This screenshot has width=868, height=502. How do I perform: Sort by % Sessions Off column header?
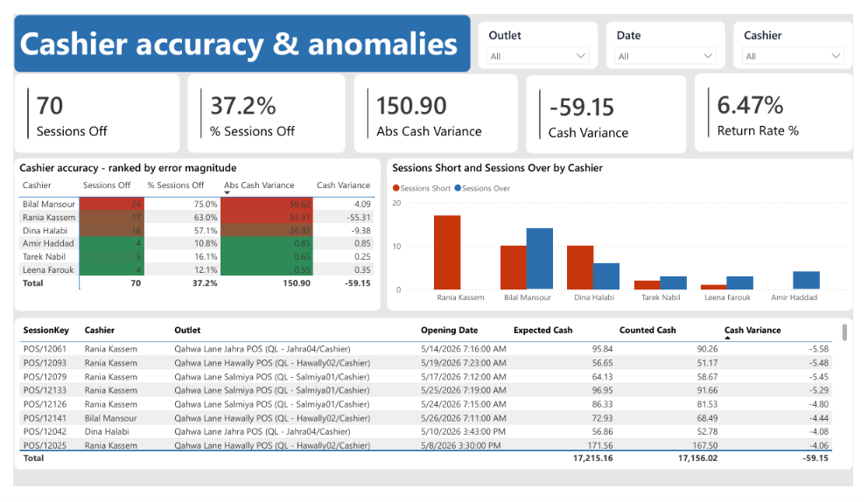pyautogui.click(x=176, y=185)
